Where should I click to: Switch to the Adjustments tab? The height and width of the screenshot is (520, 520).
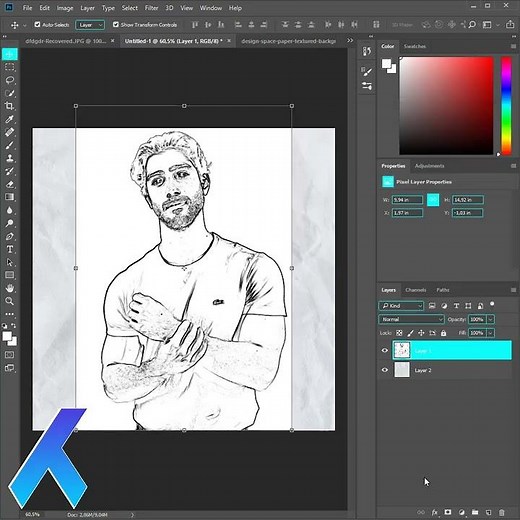(x=429, y=166)
